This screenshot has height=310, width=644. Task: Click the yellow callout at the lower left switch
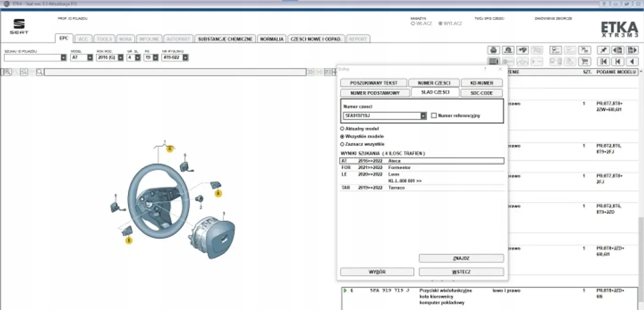pyautogui.click(x=129, y=240)
